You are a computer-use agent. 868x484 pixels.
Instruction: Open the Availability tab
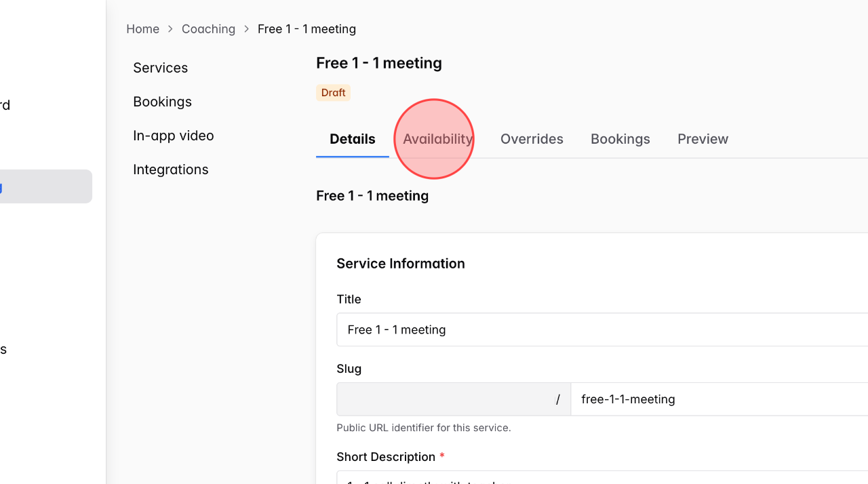pyautogui.click(x=437, y=139)
